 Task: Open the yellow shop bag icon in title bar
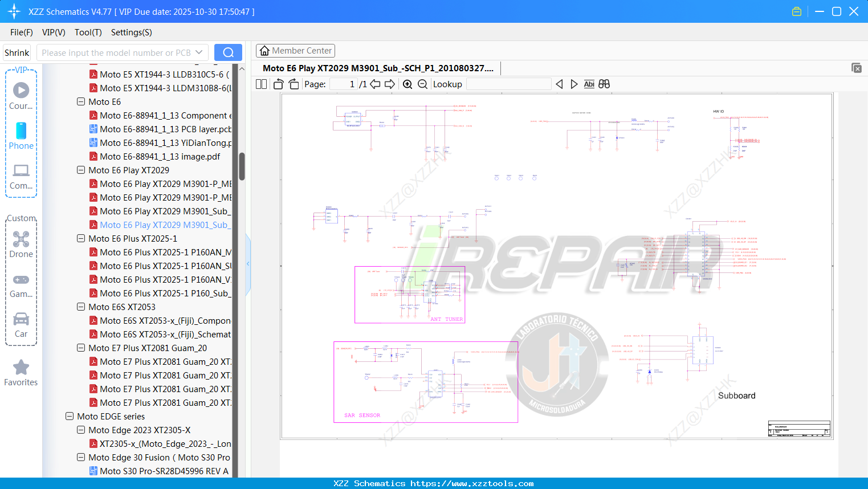[797, 11]
